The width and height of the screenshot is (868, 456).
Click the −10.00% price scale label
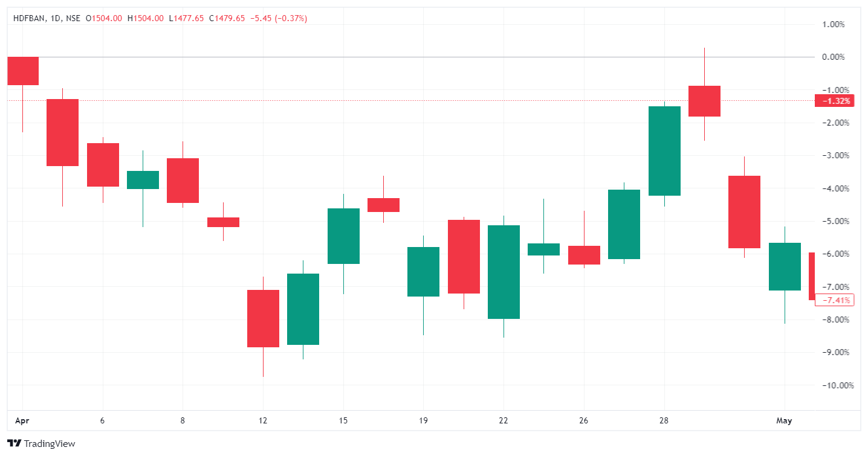point(832,385)
